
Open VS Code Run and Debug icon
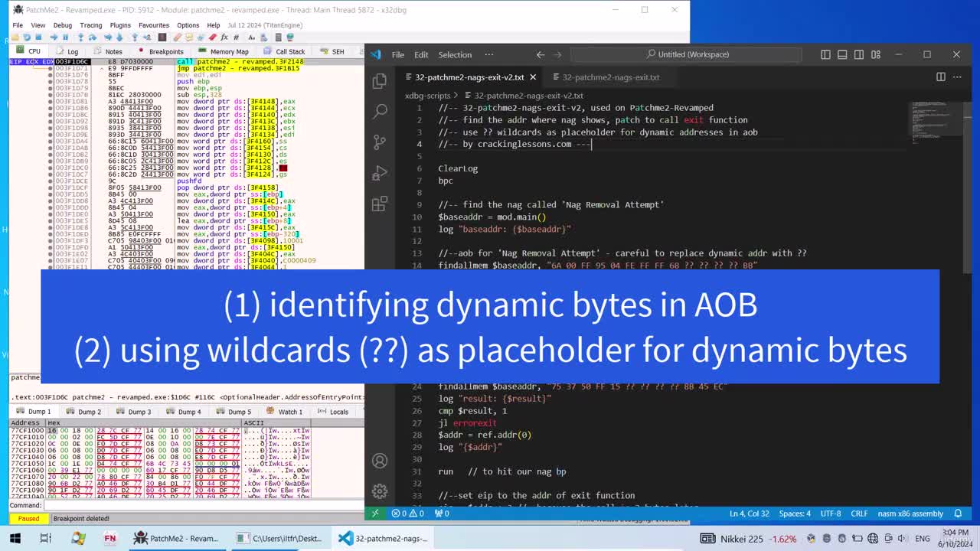click(380, 173)
